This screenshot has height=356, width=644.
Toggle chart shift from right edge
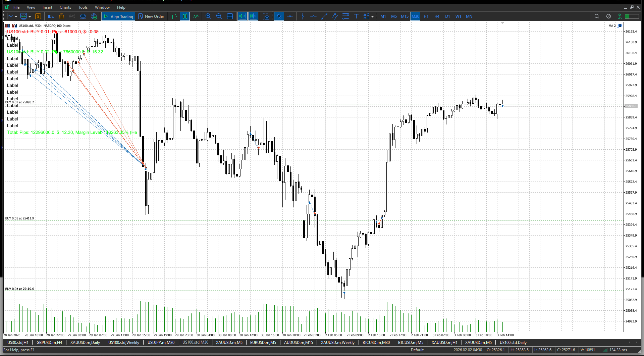click(x=253, y=16)
